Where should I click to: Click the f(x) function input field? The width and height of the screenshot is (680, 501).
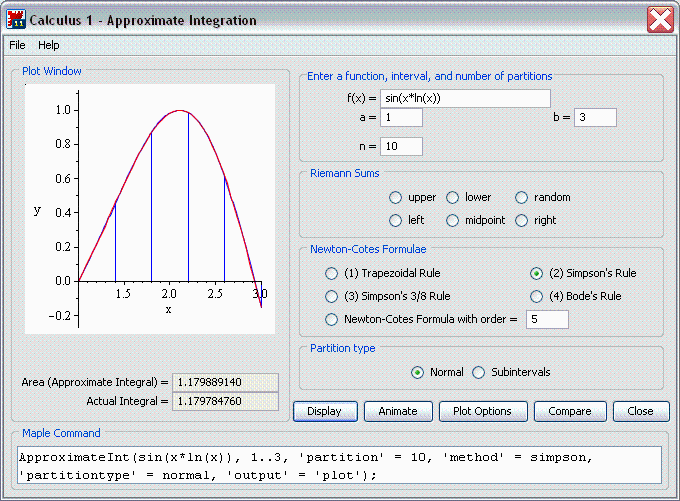point(465,98)
